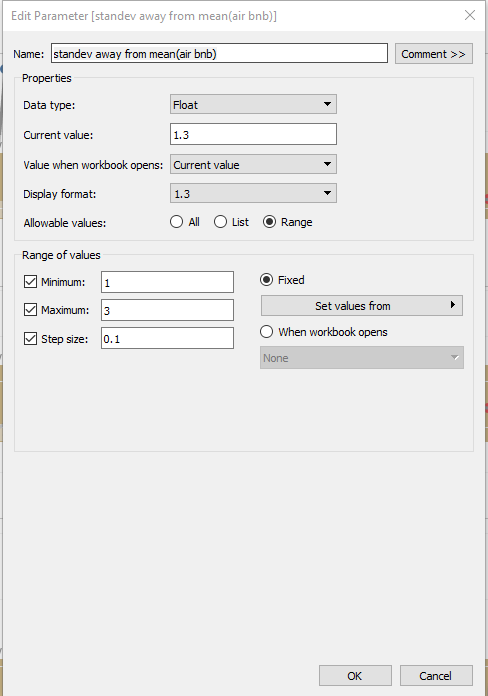
Task: Open the Display format dropdown
Action: 253,194
